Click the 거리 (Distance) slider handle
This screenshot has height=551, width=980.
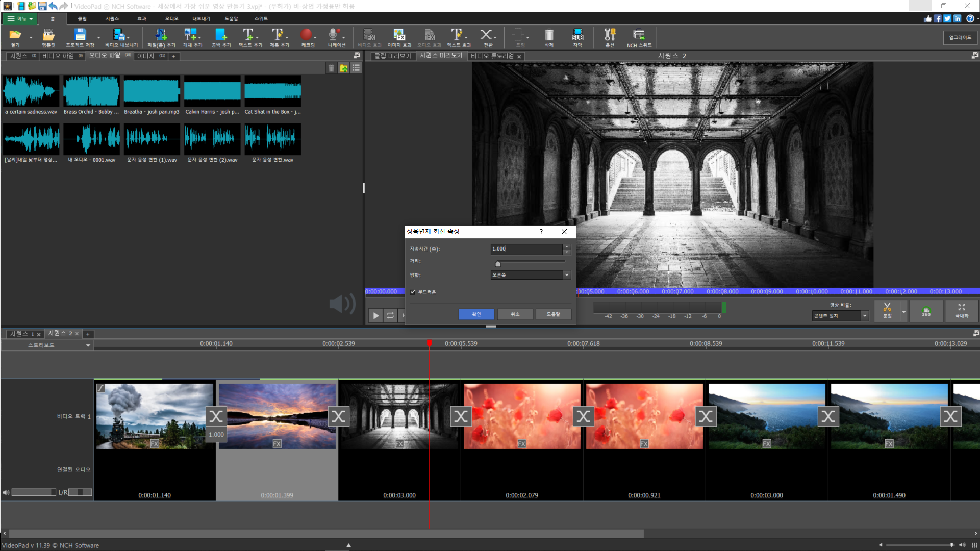(498, 264)
